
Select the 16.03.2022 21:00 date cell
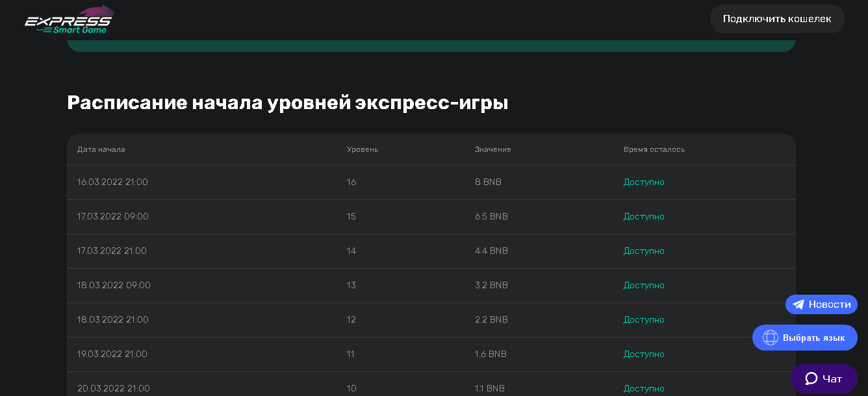click(x=112, y=182)
